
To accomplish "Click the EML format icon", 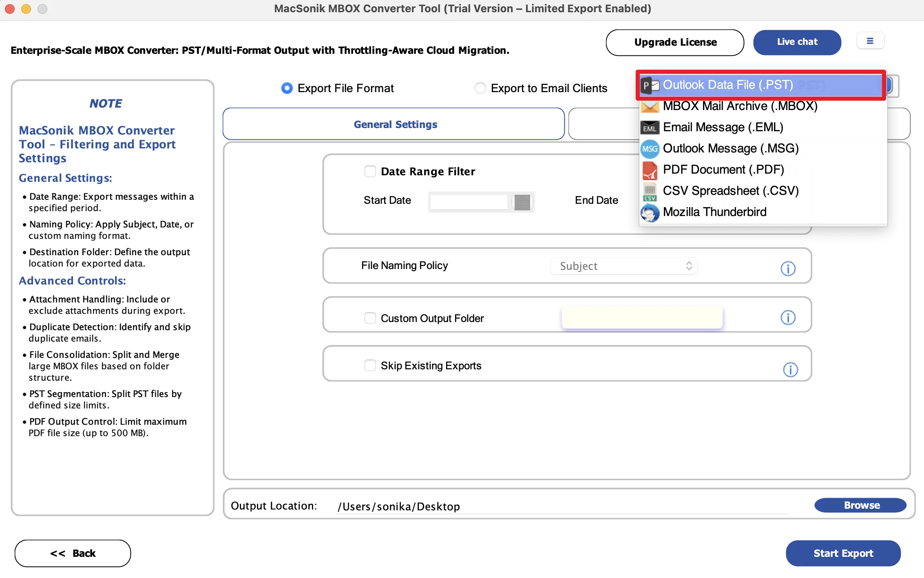I will click(650, 128).
